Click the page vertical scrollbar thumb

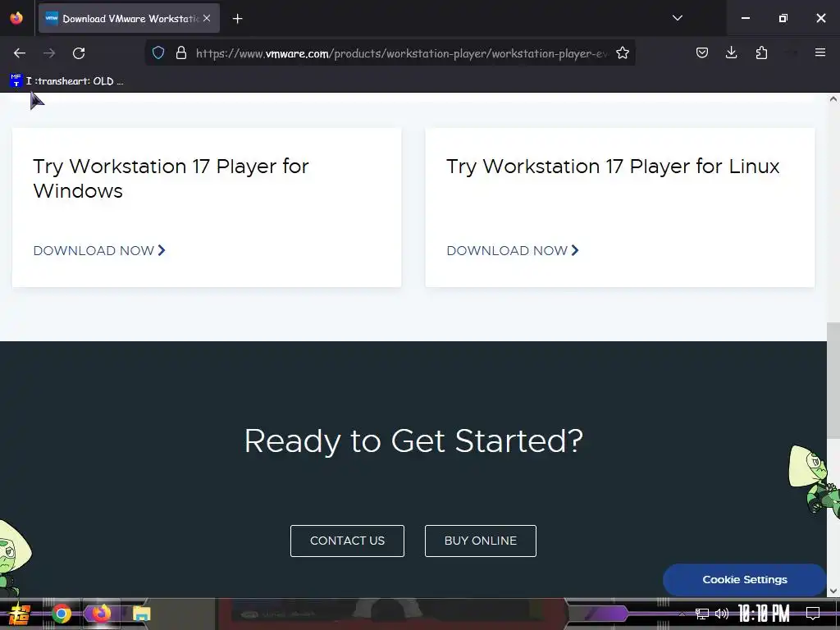coord(833,381)
